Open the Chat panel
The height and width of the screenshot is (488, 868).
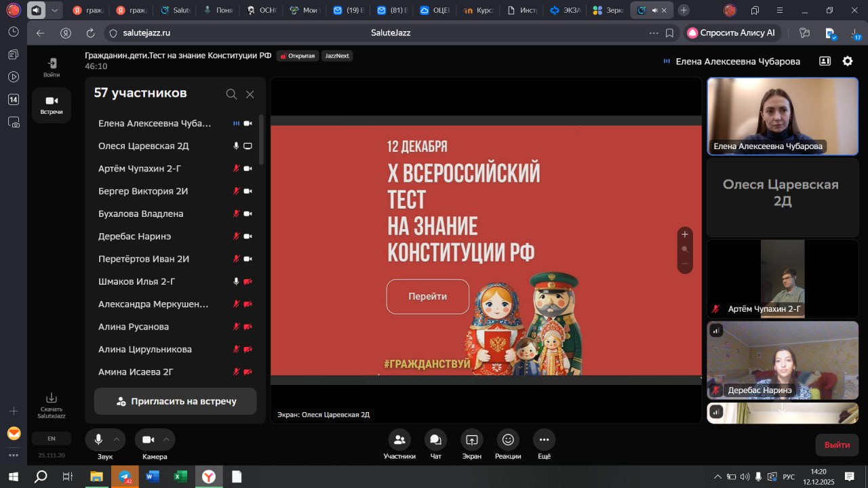tap(435, 440)
